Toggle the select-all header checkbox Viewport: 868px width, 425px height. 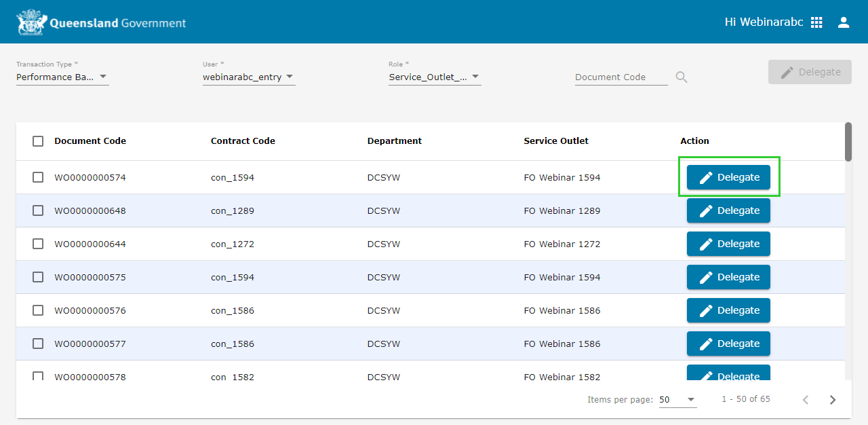pyautogui.click(x=38, y=141)
